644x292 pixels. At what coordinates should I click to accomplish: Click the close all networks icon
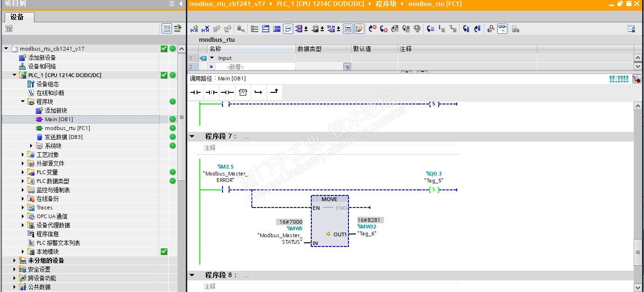click(277, 29)
